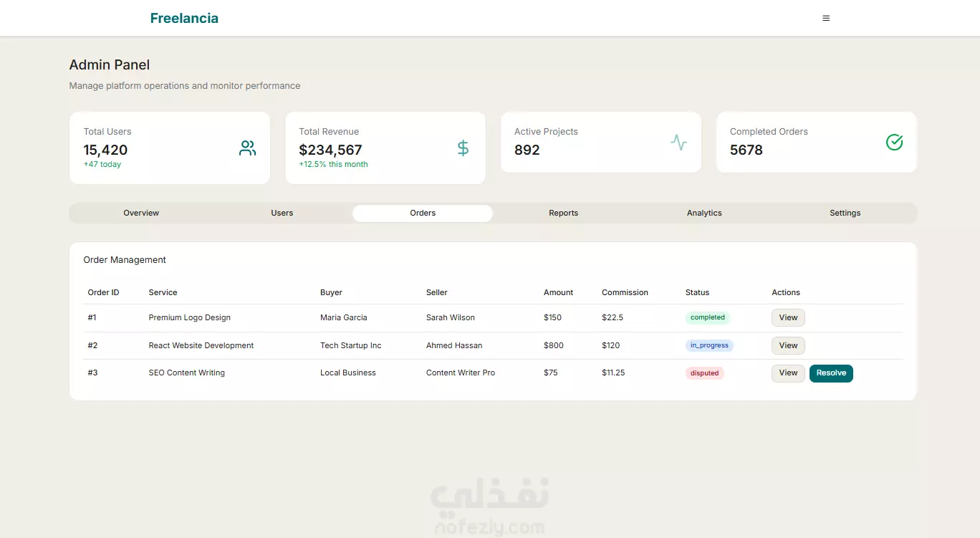Click the Seller column header
Viewport: 980px width, 538px height.
point(436,292)
